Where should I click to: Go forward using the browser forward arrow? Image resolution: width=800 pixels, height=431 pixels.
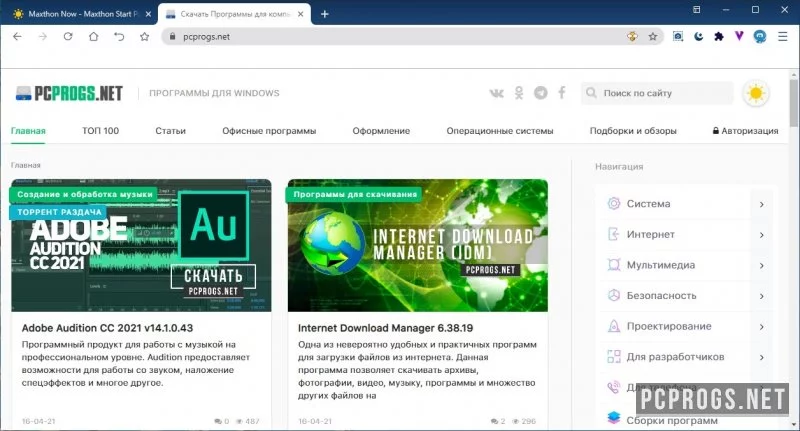43,36
